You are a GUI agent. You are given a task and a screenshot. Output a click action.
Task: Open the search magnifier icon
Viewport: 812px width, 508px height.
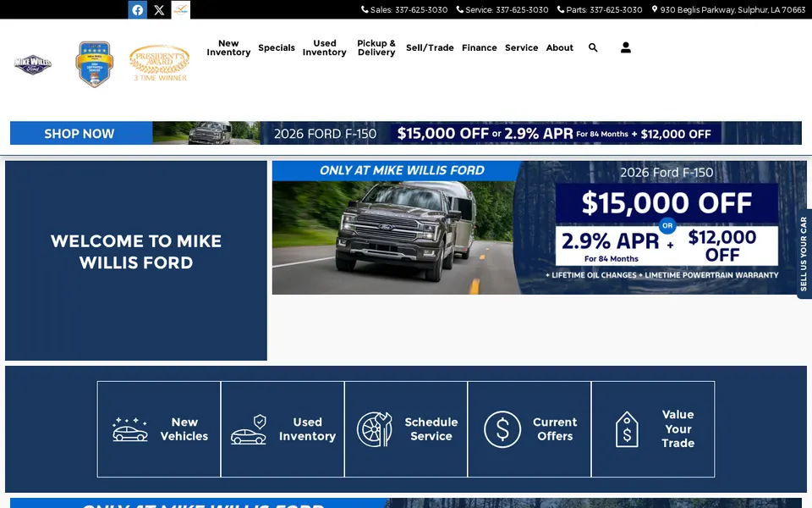pyautogui.click(x=593, y=47)
